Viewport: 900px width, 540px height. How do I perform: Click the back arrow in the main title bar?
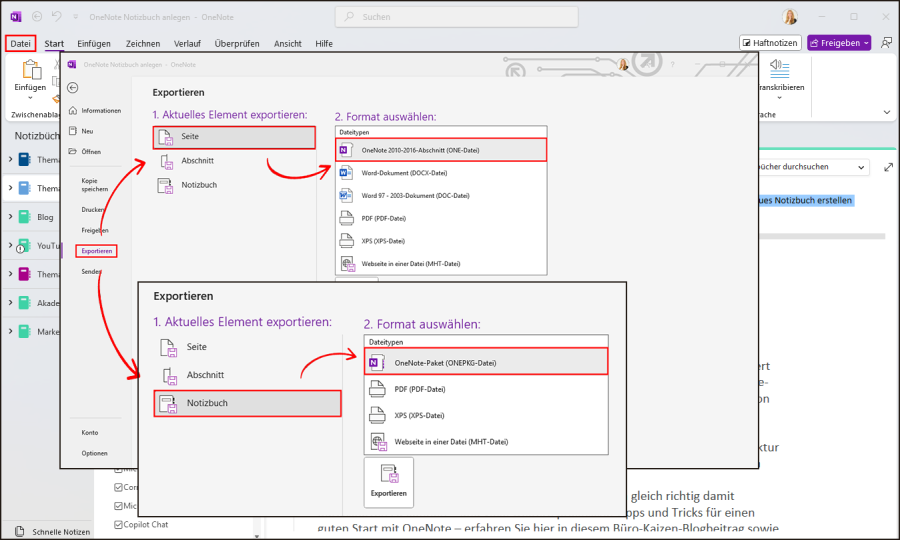point(37,17)
